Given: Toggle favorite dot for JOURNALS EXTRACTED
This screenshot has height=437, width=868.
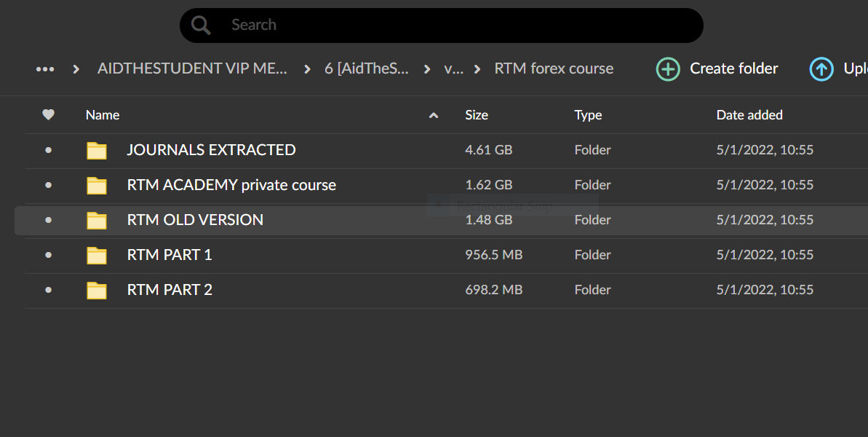Looking at the screenshot, I should pyautogui.click(x=49, y=150).
